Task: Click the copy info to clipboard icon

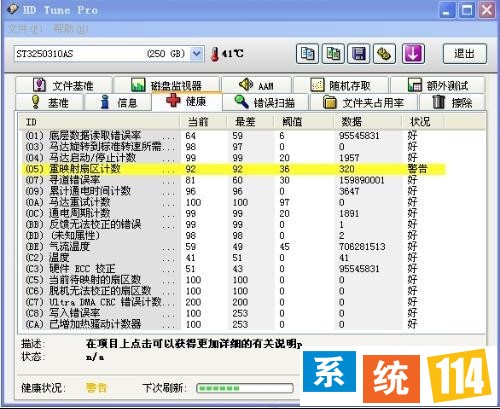Action: (x=307, y=54)
